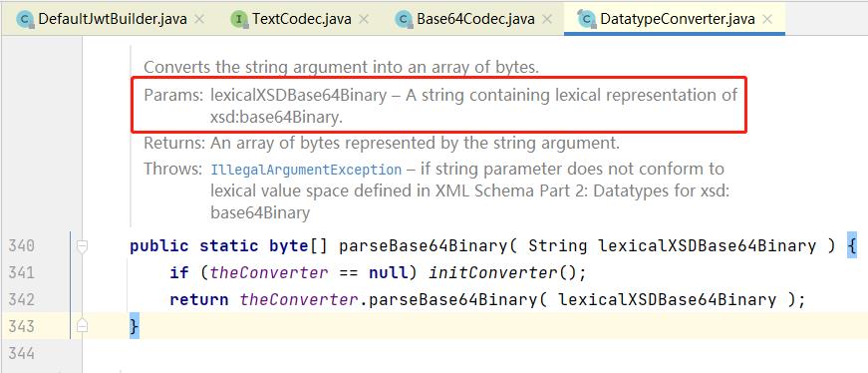The image size is (868, 373).
Task: Click theConverter on the return line 342
Action: pyautogui.click(x=298, y=299)
